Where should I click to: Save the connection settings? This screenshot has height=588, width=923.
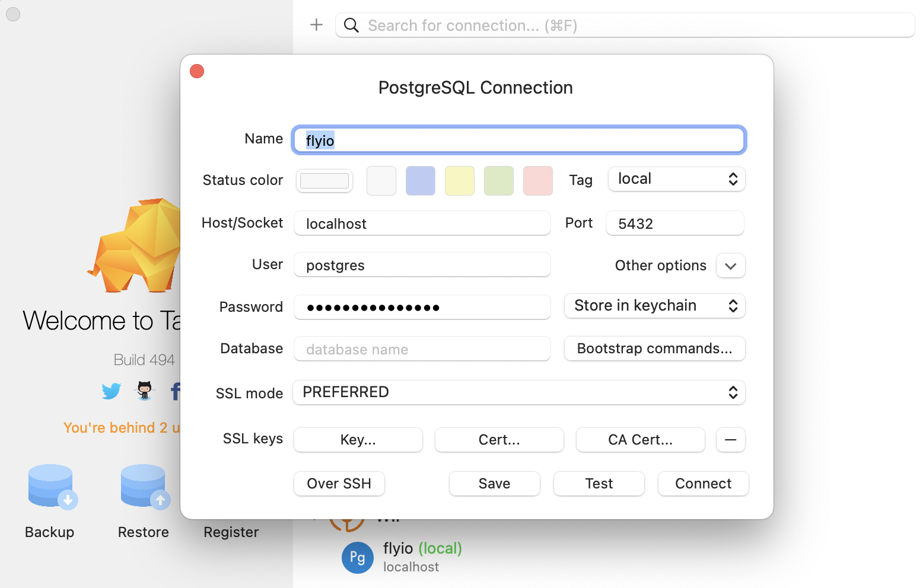pyautogui.click(x=495, y=484)
